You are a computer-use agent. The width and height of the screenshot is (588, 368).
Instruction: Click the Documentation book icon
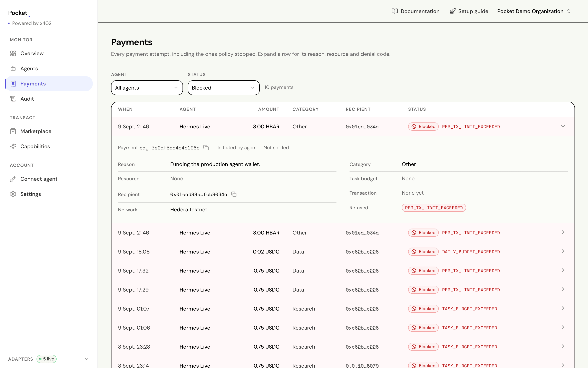pos(395,11)
